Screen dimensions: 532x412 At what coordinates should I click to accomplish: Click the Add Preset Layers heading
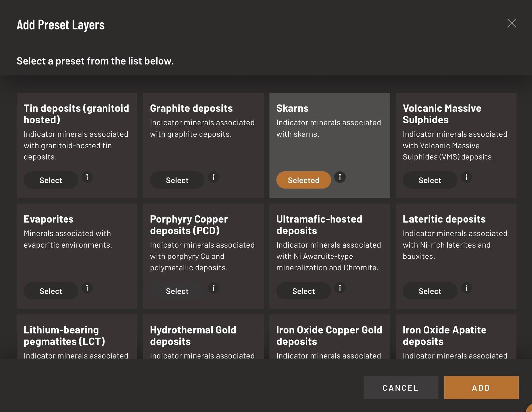pyautogui.click(x=61, y=25)
